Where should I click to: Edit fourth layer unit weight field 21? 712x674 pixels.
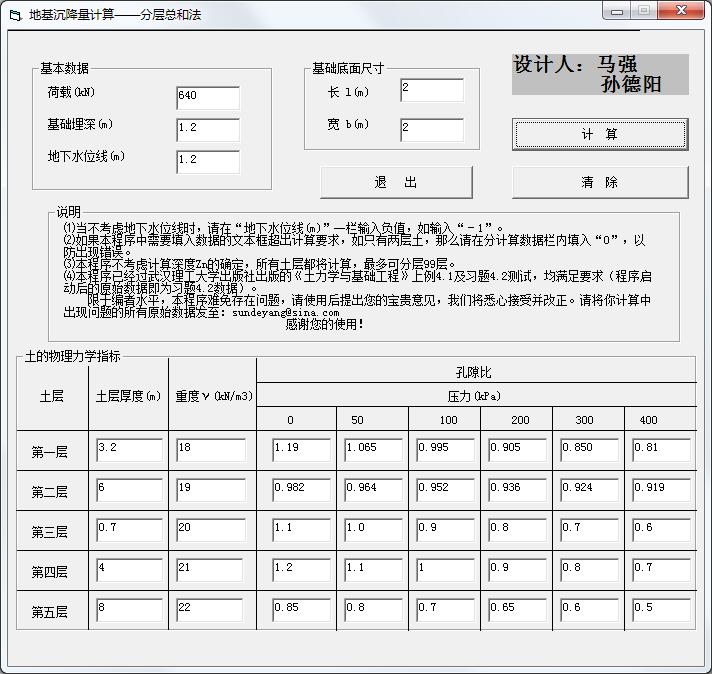211,570
